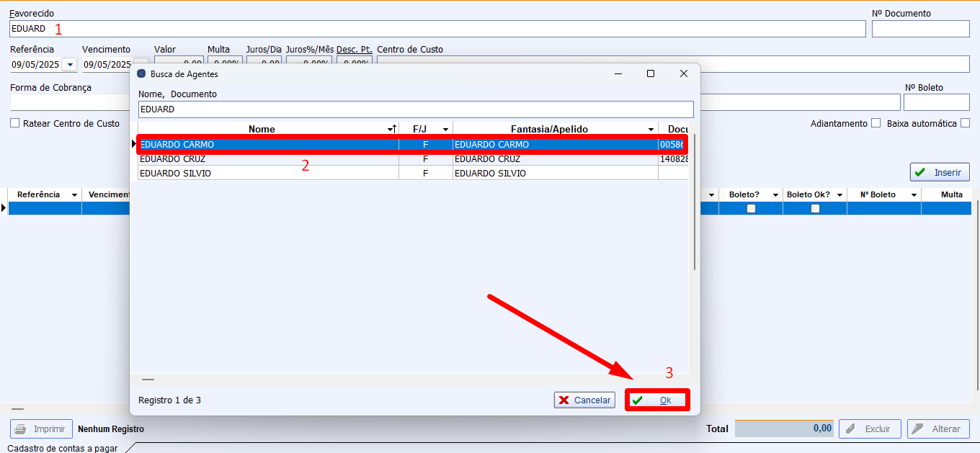The height and width of the screenshot is (453, 980).
Task: Click Cancelar with the red X
Action: pyautogui.click(x=584, y=400)
